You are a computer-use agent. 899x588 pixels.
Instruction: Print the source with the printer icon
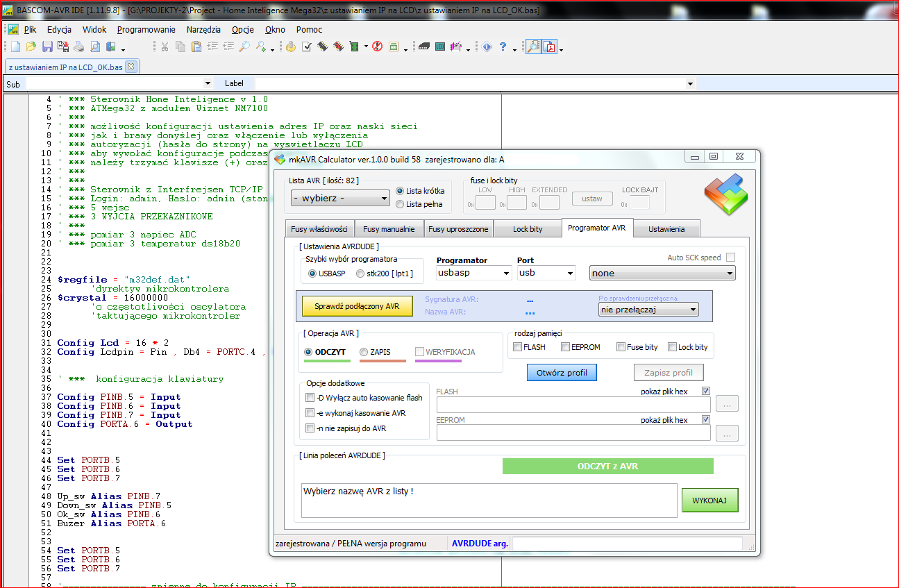click(x=79, y=47)
